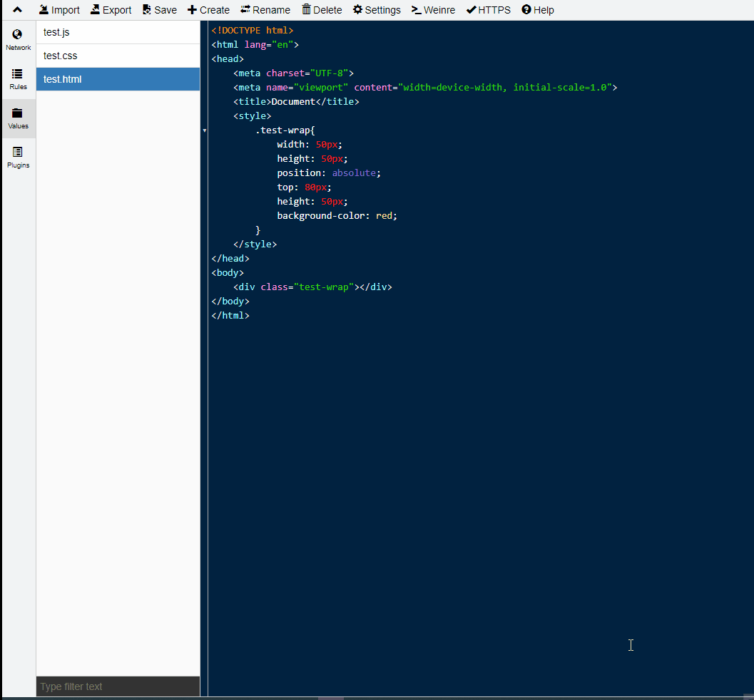
Task: Click the div class="test-wrap" line
Action: point(312,287)
